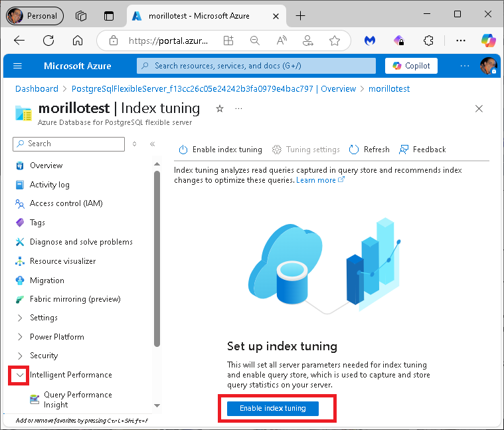Toggle expand/collapse all sidebar groups arrows
Viewport: 504px width, 430px height.
134,144
